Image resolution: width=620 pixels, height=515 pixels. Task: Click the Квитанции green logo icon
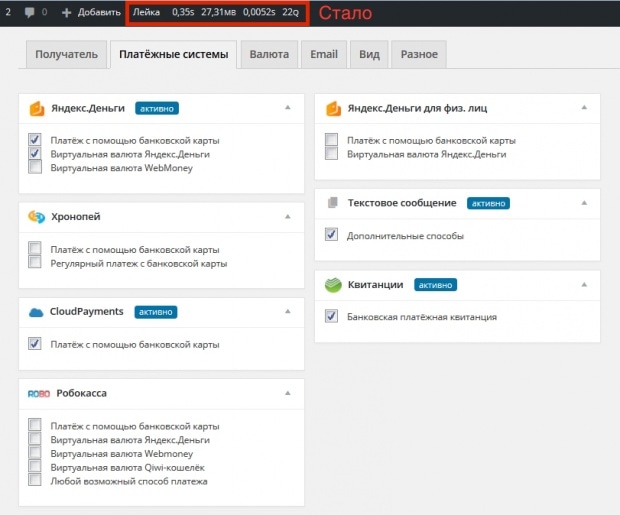tap(333, 285)
